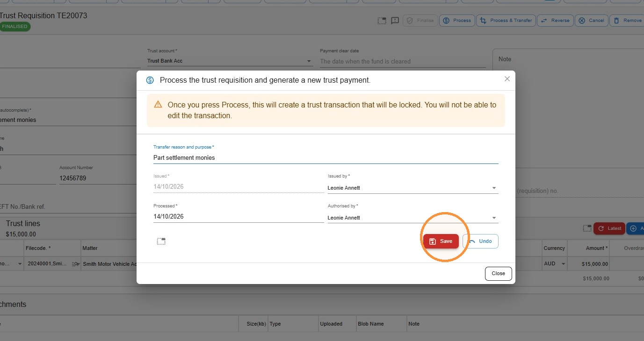The height and width of the screenshot is (341, 644).
Task: Click the dashed-rectangle icon left of Finalise
Action: click(382, 21)
